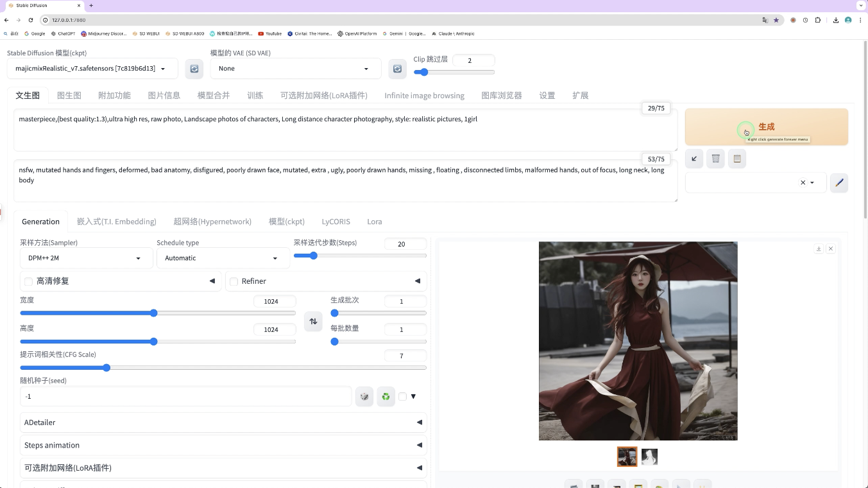Expand the Refiner section arrow

pyautogui.click(x=418, y=281)
